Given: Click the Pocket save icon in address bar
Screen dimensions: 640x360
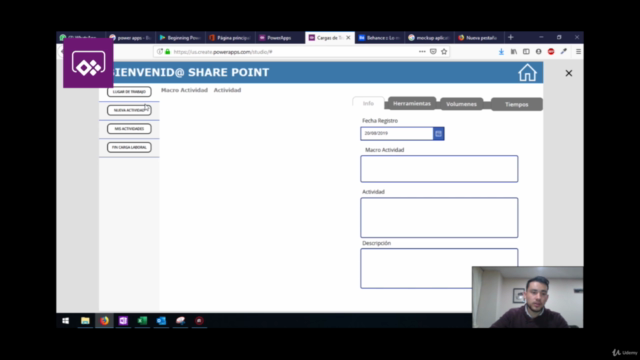Looking at the screenshot, I should [433, 52].
